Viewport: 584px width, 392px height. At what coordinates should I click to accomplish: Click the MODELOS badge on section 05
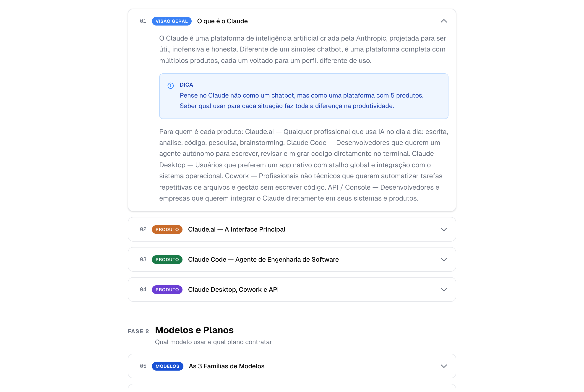[167, 366]
